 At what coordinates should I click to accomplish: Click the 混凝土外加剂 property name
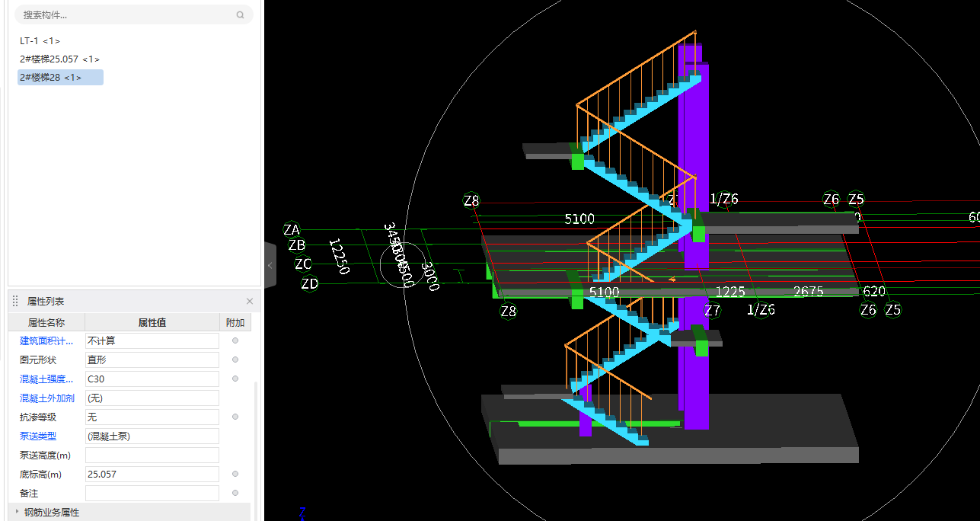(46, 398)
